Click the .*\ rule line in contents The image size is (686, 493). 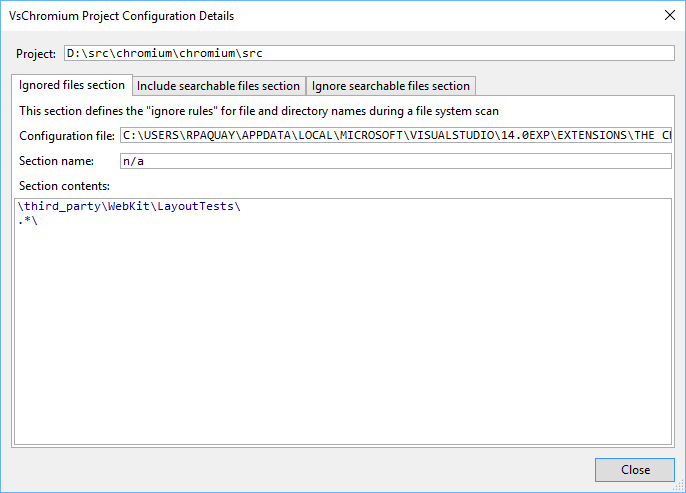pos(28,220)
